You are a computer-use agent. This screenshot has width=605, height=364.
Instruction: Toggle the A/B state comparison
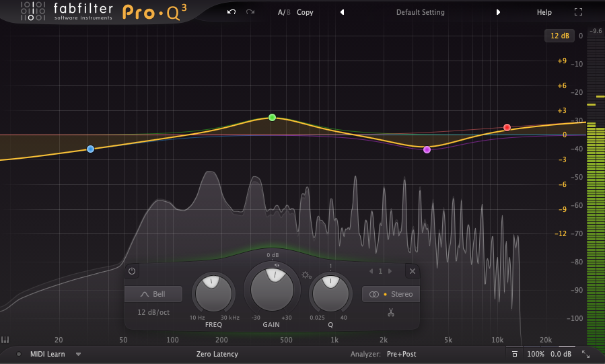284,12
